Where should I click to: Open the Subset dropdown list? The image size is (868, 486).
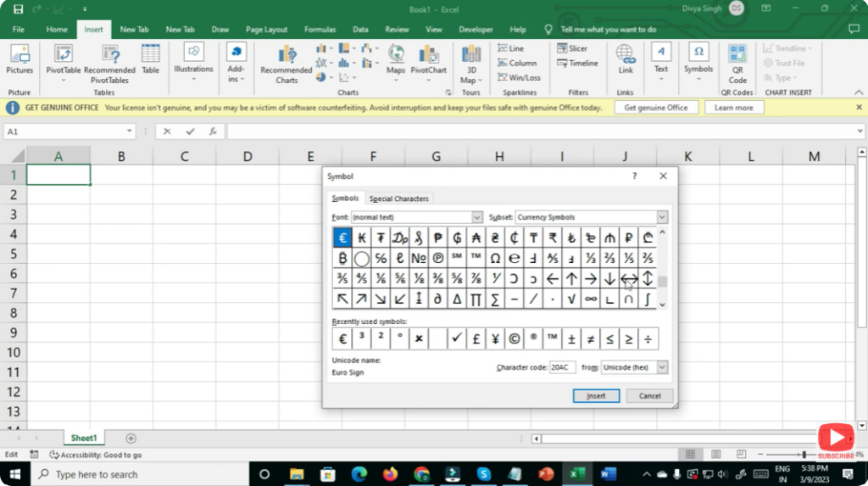coord(661,218)
